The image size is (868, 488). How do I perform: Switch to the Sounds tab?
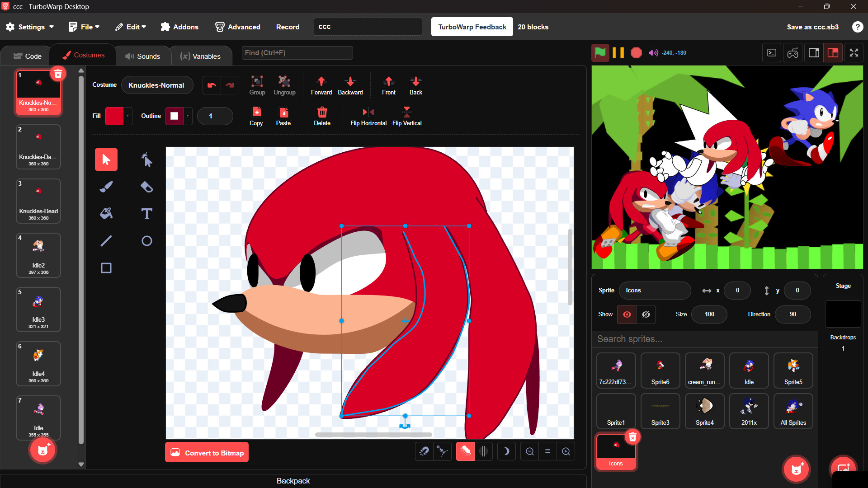pos(143,56)
